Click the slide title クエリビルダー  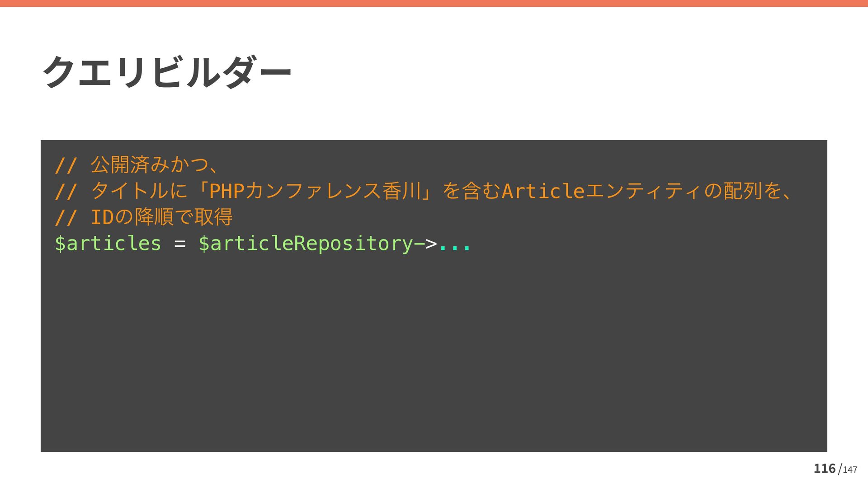(x=167, y=72)
